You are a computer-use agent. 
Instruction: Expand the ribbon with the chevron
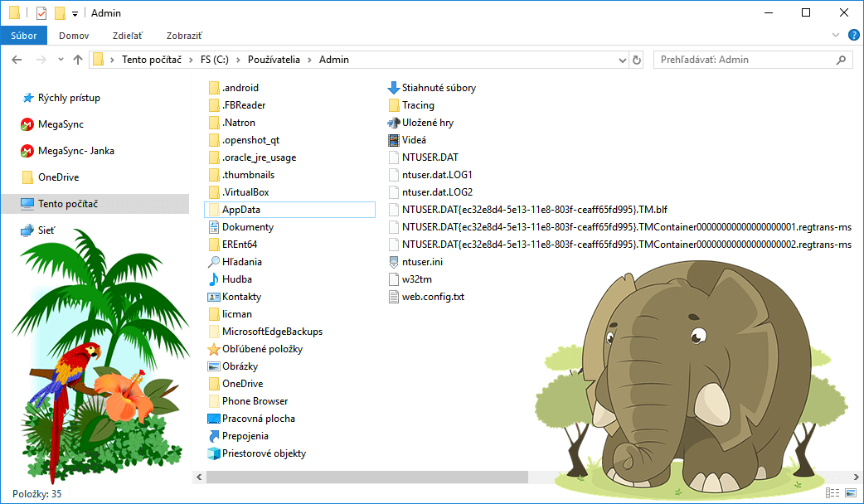[x=836, y=36]
